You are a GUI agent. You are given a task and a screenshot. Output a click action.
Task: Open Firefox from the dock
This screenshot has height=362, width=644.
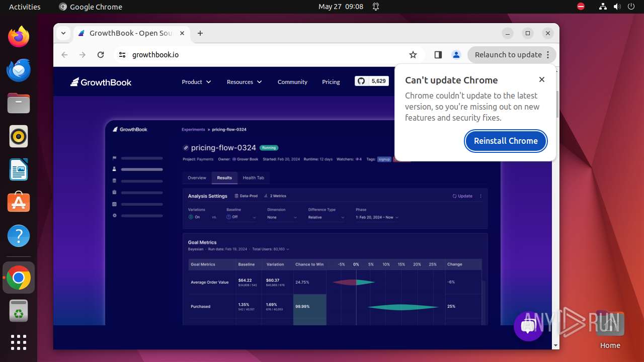19,37
